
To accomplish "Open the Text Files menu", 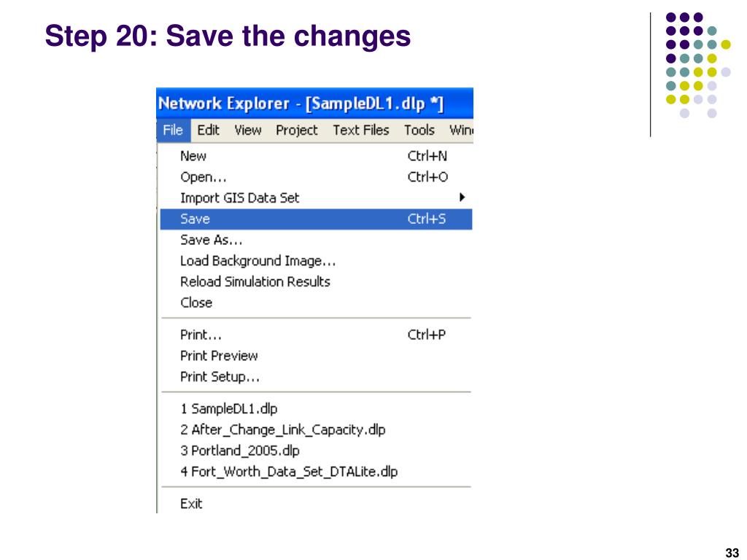I will coord(360,130).
